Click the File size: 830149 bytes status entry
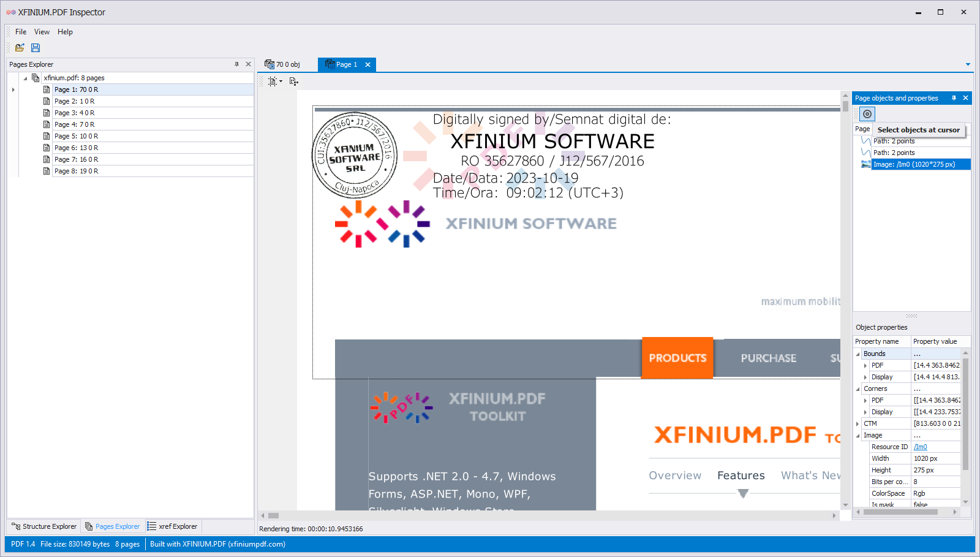This screenshot has width=980, height=557. [75, 544]
